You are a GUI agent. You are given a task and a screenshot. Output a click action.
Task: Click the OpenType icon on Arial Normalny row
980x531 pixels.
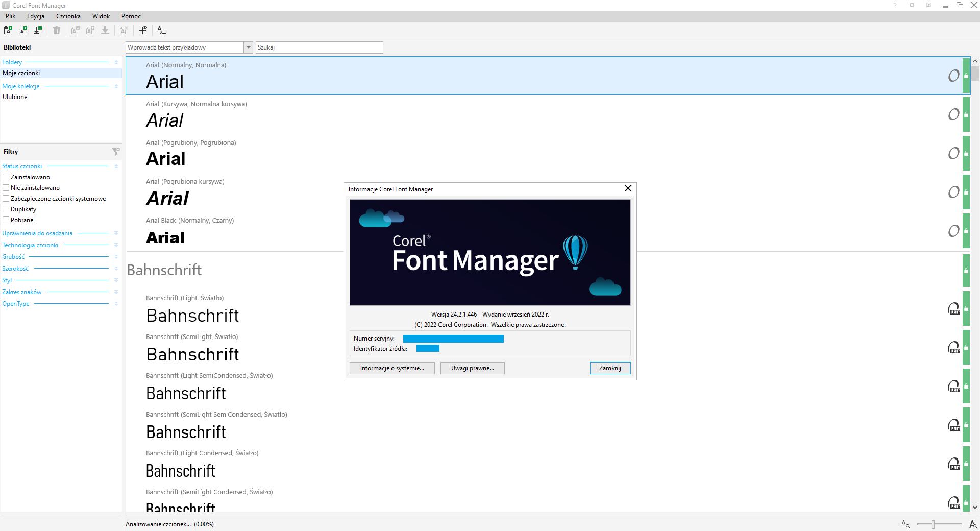953,76
